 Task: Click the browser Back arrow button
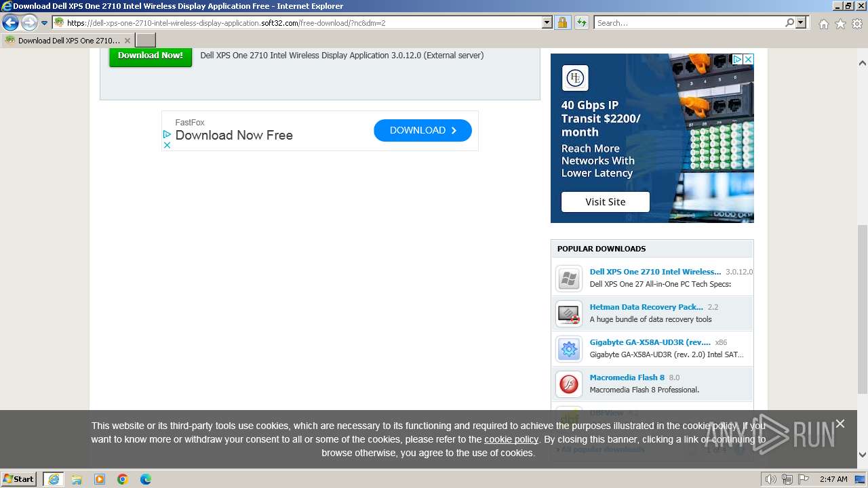click(x=10, y=23)
